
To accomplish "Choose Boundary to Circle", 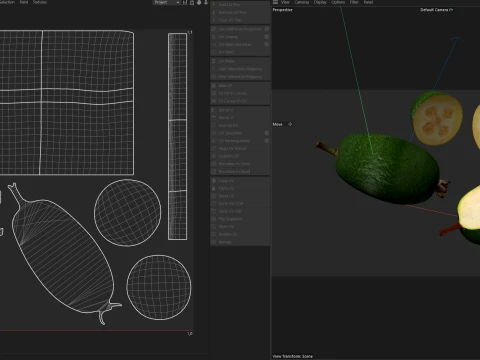I will point(240,164).
